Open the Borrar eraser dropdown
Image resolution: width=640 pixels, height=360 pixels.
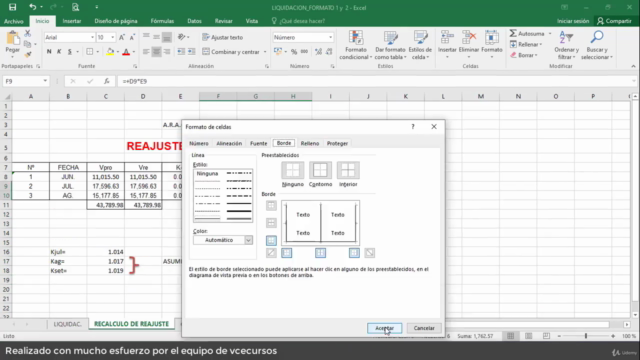pos(524,55)
